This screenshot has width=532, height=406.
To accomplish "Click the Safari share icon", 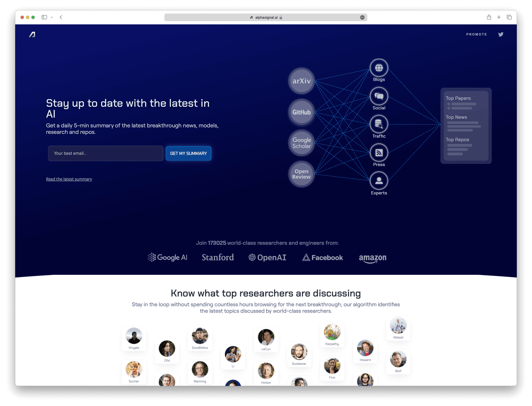I will click(489, 17).
